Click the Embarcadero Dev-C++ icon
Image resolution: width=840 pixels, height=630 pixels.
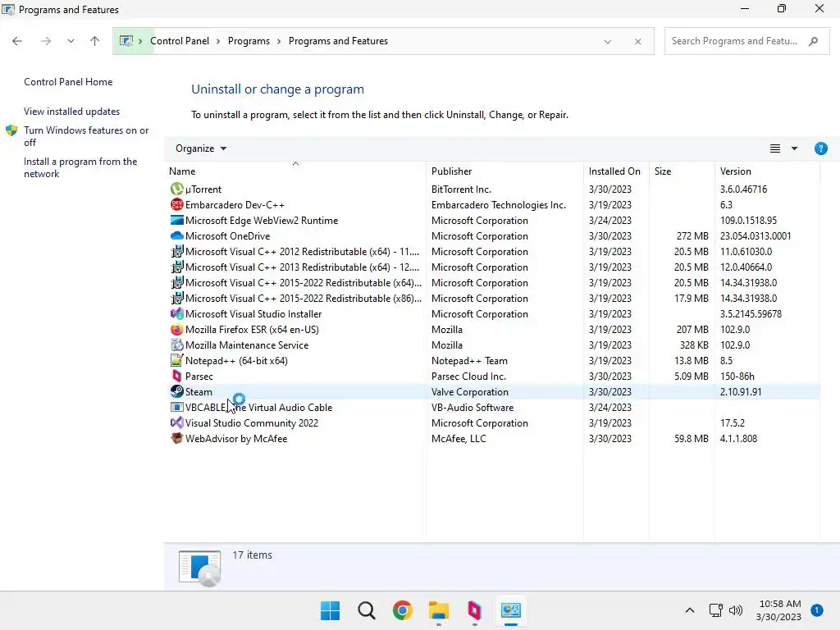point(177,204)
